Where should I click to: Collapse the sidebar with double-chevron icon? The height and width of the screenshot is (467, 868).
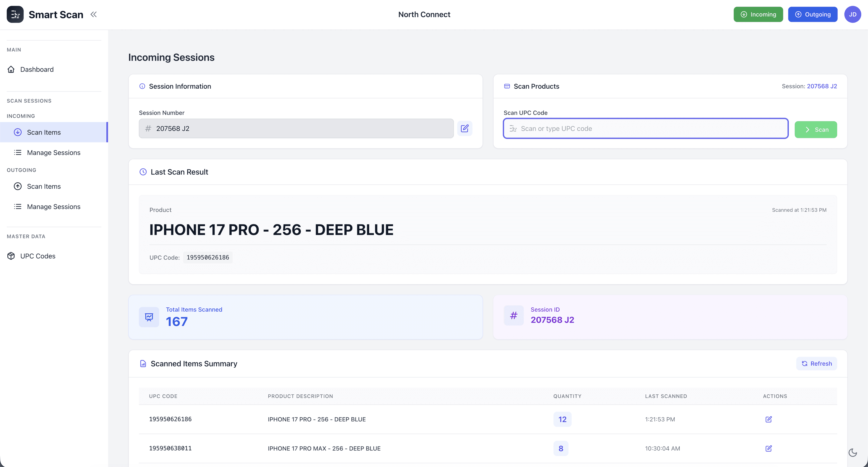click(94, 15)
